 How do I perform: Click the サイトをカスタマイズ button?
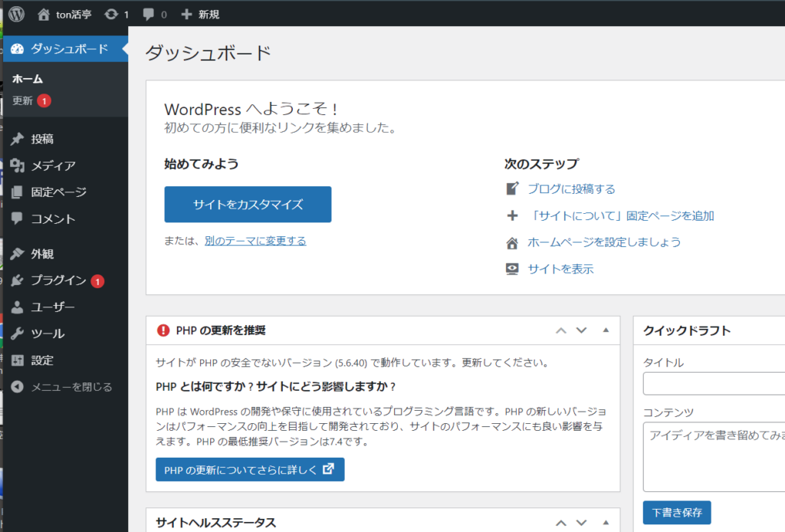point(248,204)
